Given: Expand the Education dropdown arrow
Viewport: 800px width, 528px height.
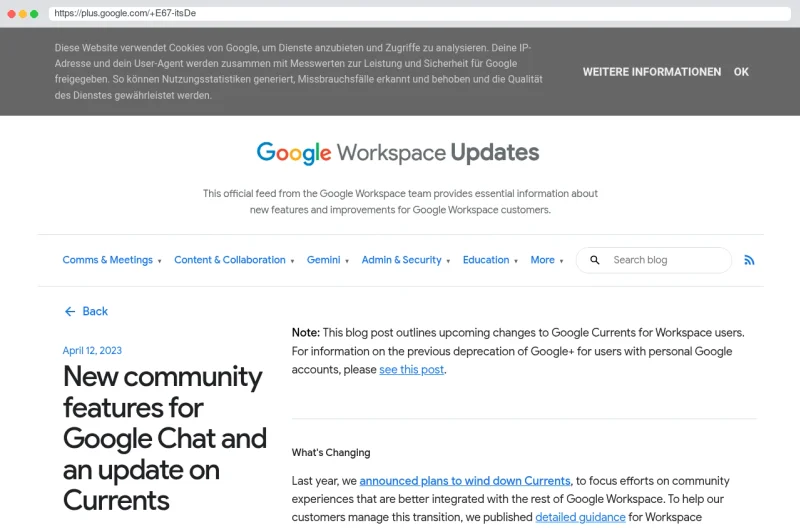Looking at the screenshot, I should point(516,261).
